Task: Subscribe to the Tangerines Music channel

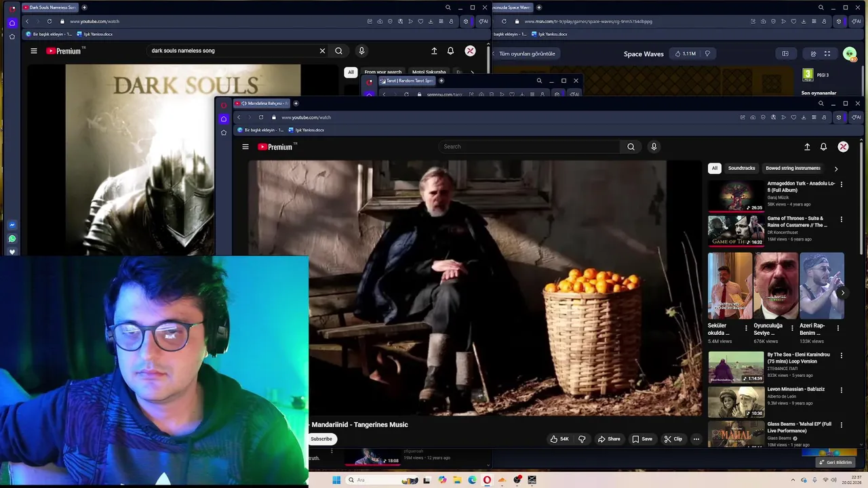Action: [321, 439]
